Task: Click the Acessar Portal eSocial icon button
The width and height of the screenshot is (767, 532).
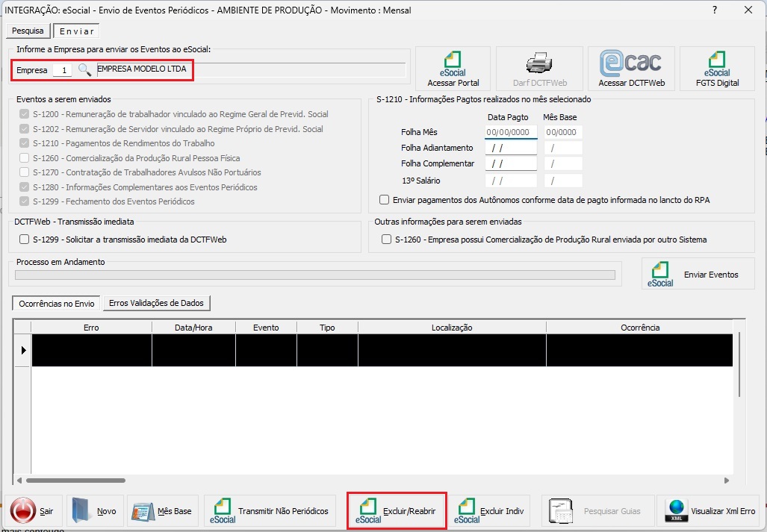Action: pyautogui.click(x=453, y=69)
